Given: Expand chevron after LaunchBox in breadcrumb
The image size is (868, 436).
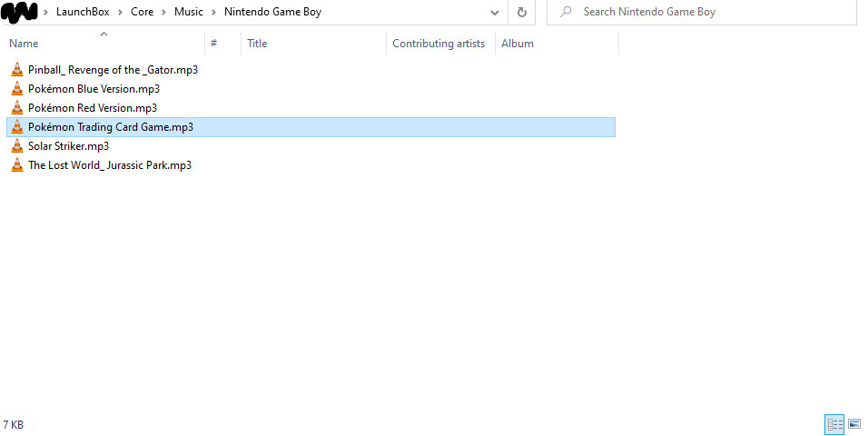Looking at the screenshot, I should point(120,12).
